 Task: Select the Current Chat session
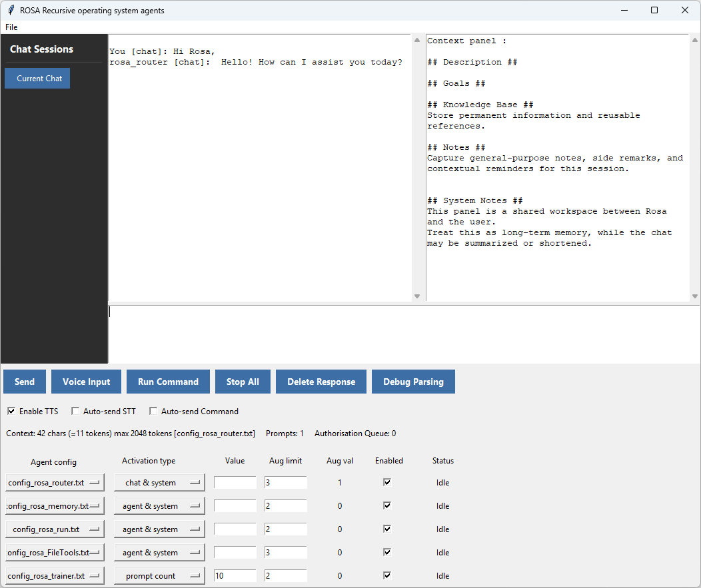(37, 79)
